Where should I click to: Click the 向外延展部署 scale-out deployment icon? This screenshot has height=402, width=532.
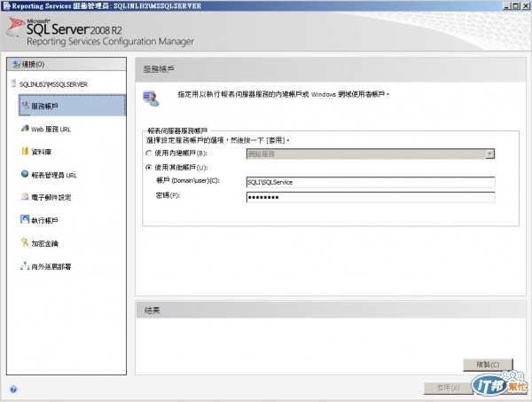tap(25, 266)
